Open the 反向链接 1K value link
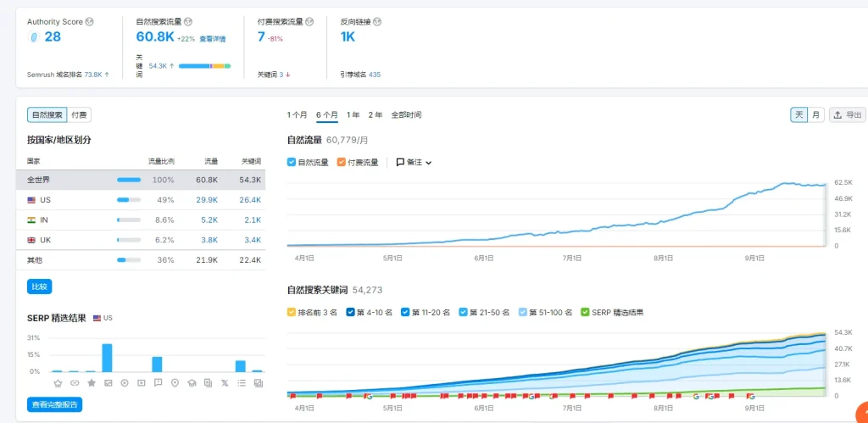 [348, 37]
